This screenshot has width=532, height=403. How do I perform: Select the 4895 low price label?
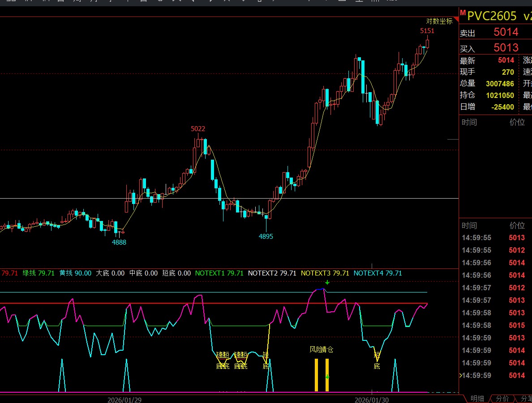266,237
